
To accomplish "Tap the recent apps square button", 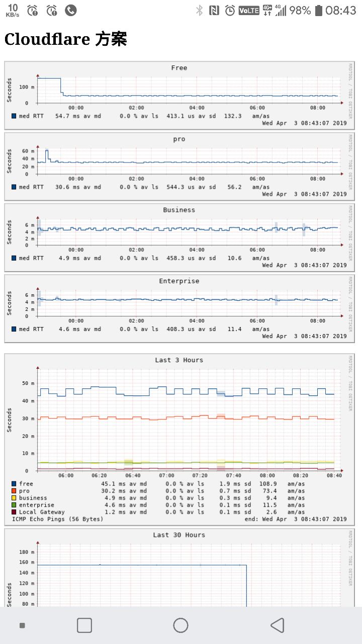I will (x=84, y=625).
